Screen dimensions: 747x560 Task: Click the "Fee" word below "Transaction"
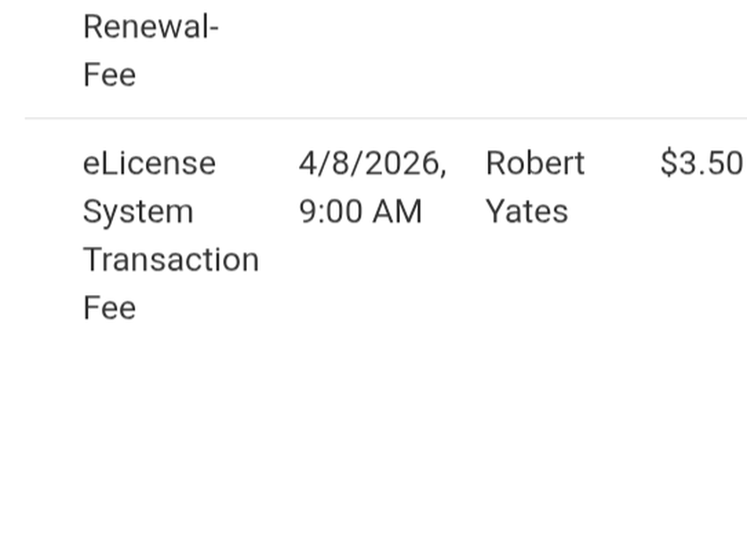[x=110, y=308]
